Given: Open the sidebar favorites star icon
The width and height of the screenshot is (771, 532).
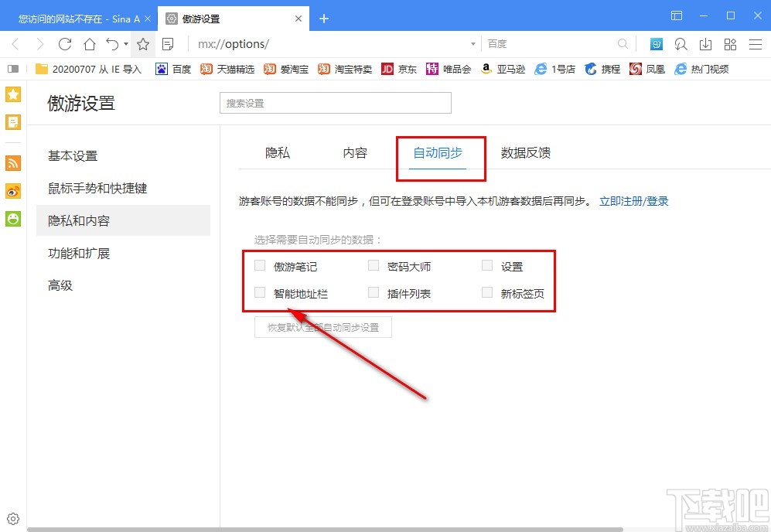Looking at the screenshot, I should click(x=13, y=94).
